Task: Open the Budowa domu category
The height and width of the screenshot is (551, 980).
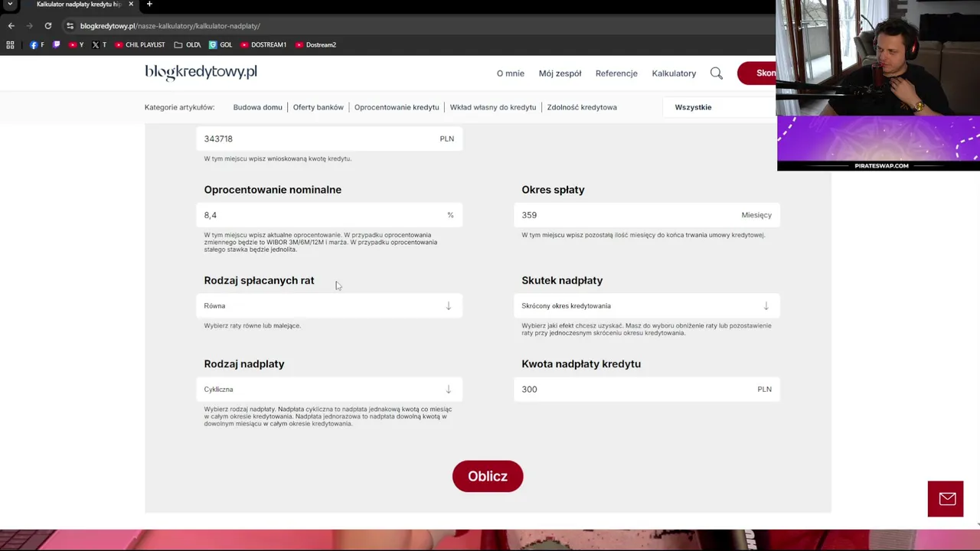Action: pos(257,107)
